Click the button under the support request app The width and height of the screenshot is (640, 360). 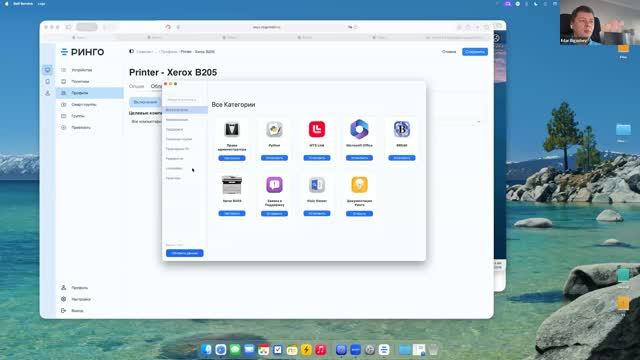[x=274, y=214]
